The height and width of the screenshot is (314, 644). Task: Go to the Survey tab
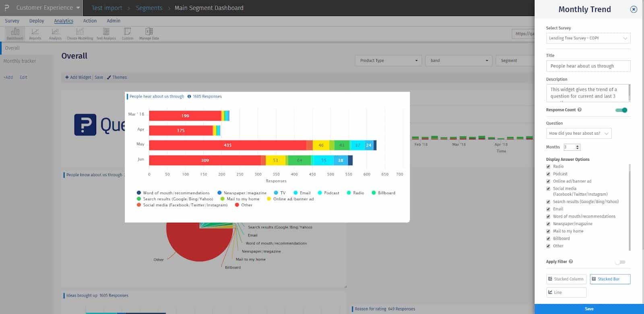(x=12, y=21)
